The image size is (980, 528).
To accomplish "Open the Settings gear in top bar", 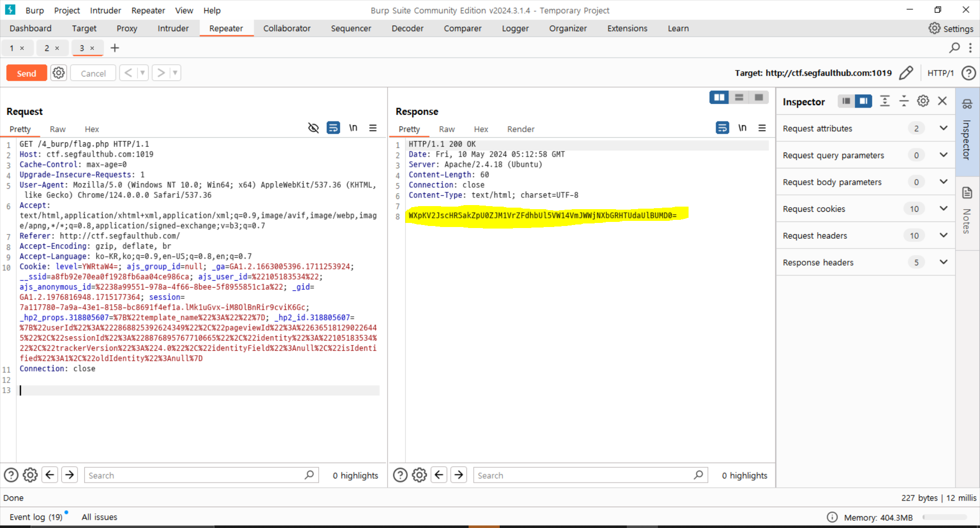I will 934,28.
